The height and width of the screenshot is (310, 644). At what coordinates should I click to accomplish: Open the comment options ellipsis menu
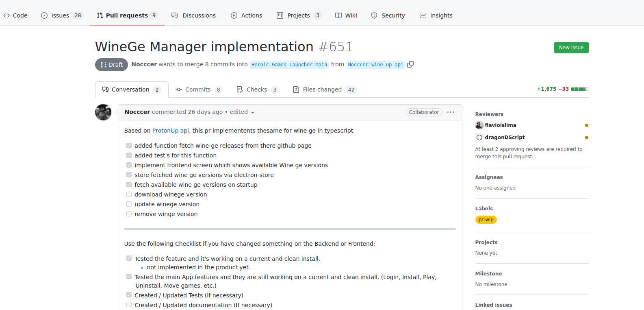click(x=451, y=112)
